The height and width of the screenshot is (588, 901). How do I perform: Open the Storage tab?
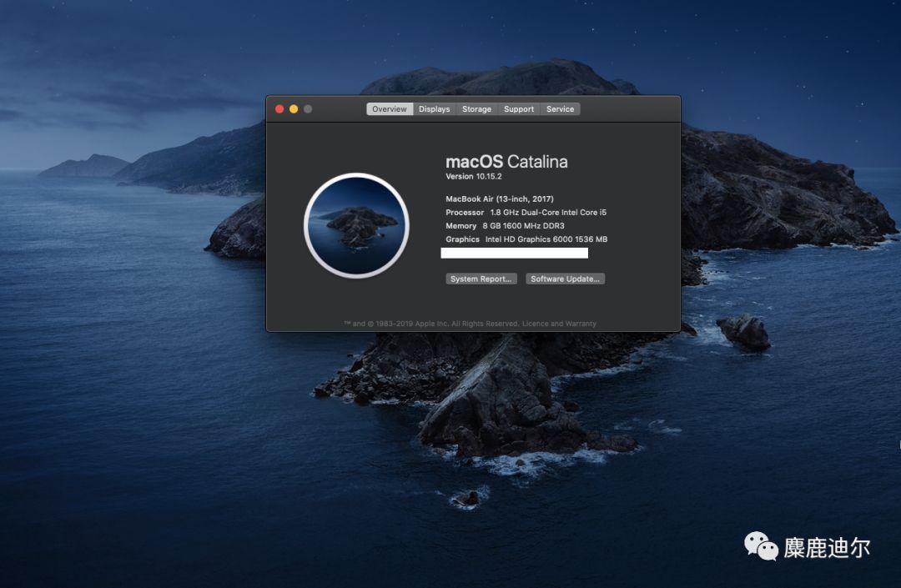[477, 109]
